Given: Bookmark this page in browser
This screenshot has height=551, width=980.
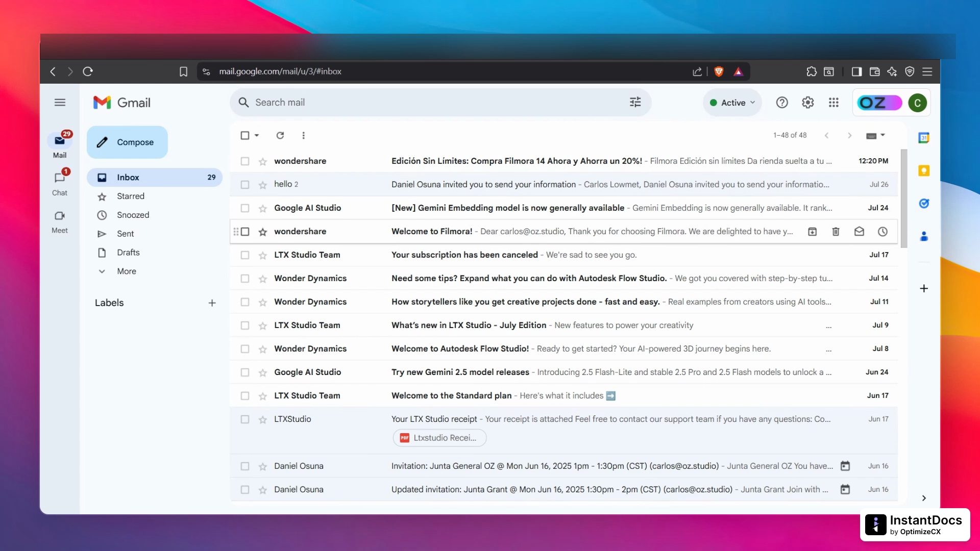Looking at the screenshot, I should coord(184,71).
